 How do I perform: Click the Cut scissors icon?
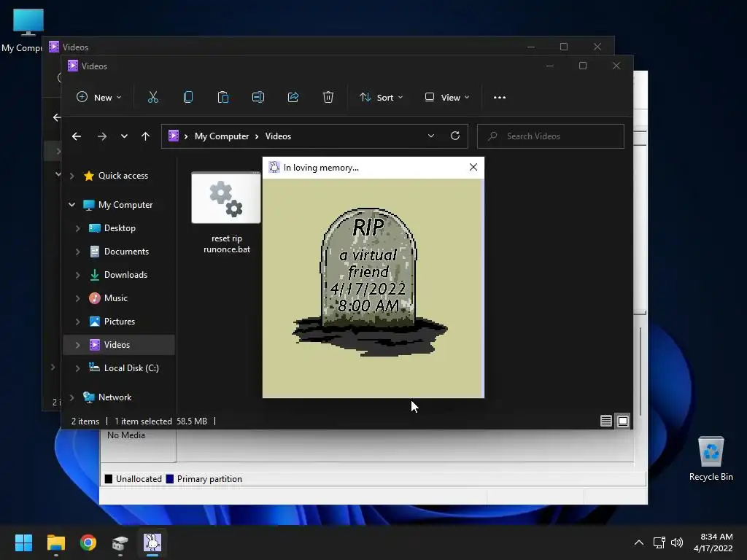click(x=153, y=97)
